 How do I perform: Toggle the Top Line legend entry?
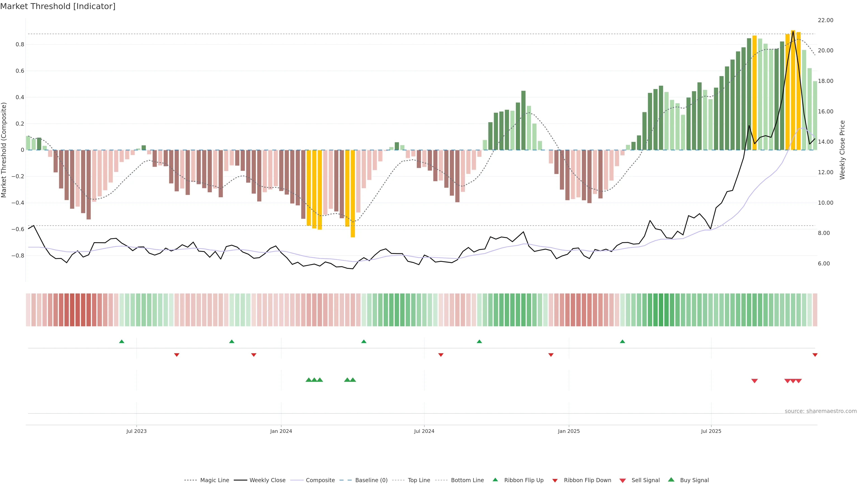pyautogui.click(x=419, y=480)
